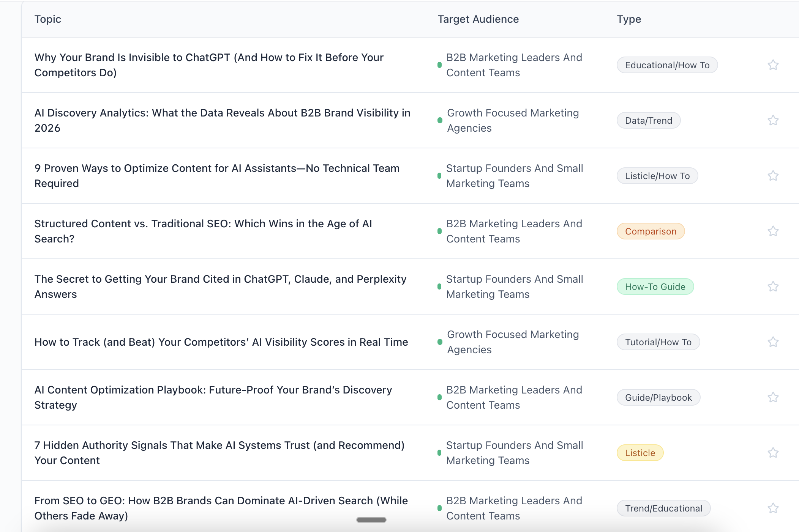Viewport: 799px width, 532px height.
Task: Open the brand citation secrets article
Action: [x=220, y=286]
